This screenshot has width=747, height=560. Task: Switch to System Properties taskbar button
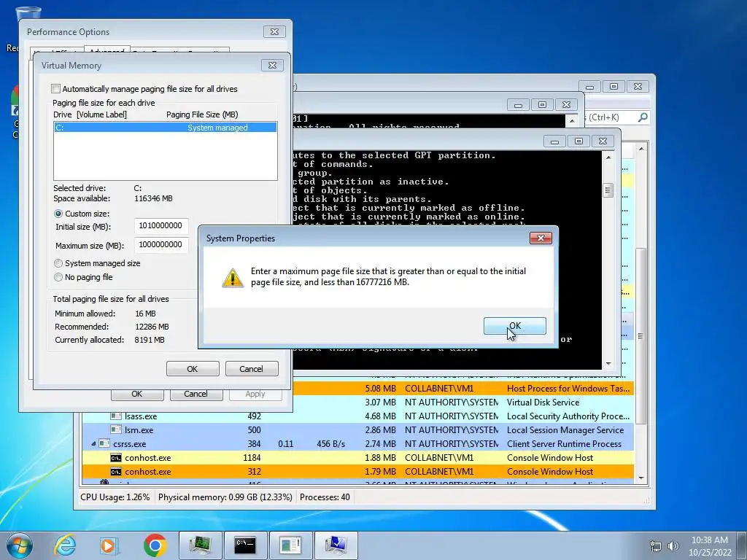click(336, 545)
